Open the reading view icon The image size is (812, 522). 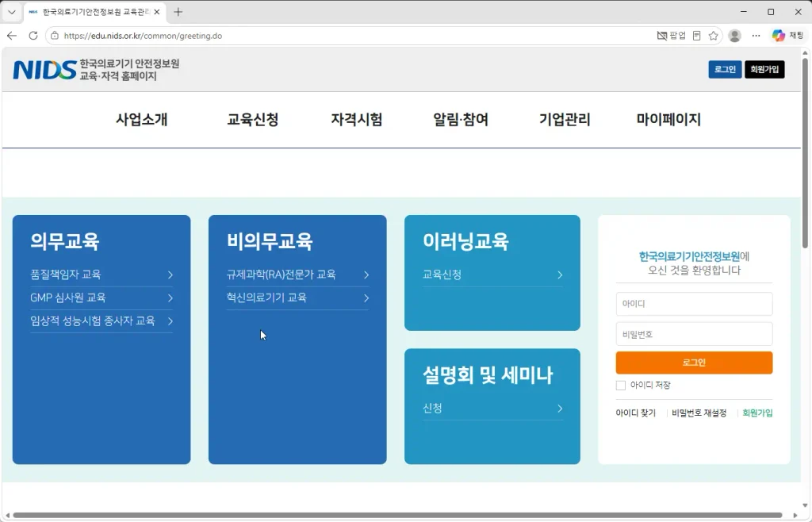coord(697,36)
